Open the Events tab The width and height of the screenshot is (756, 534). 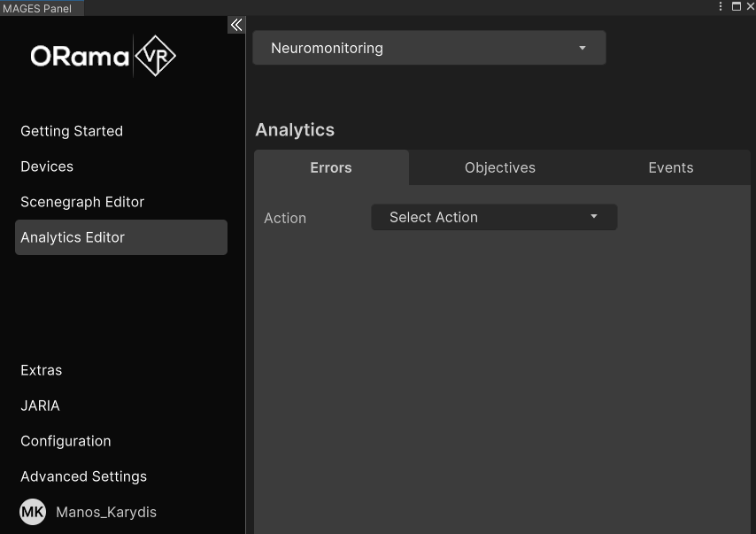pyautogui.click(x=670, y=167)
